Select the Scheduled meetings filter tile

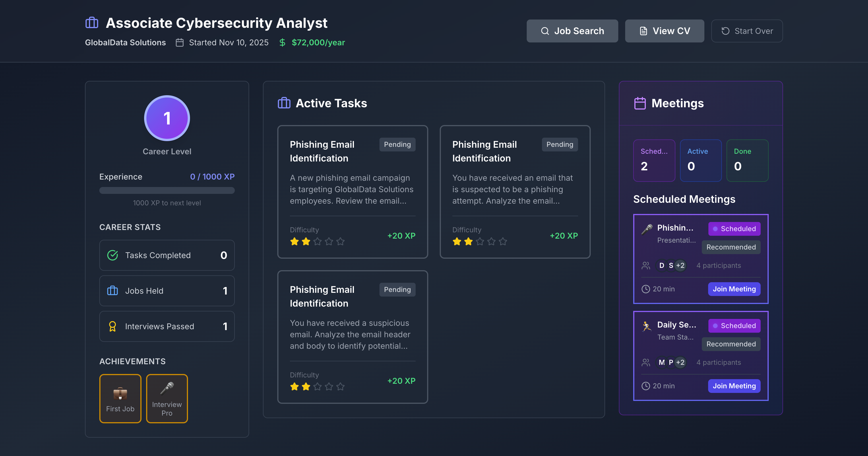click(x=654, y=160)
